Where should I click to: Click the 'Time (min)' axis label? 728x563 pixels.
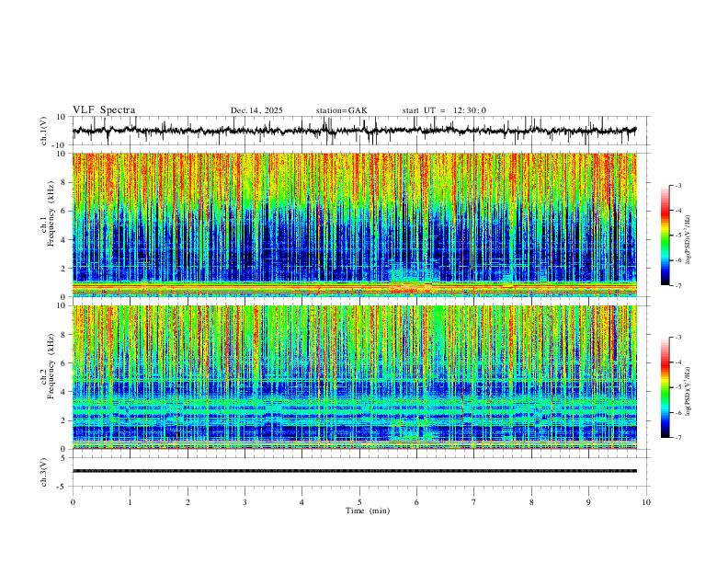tap(368, 511)
